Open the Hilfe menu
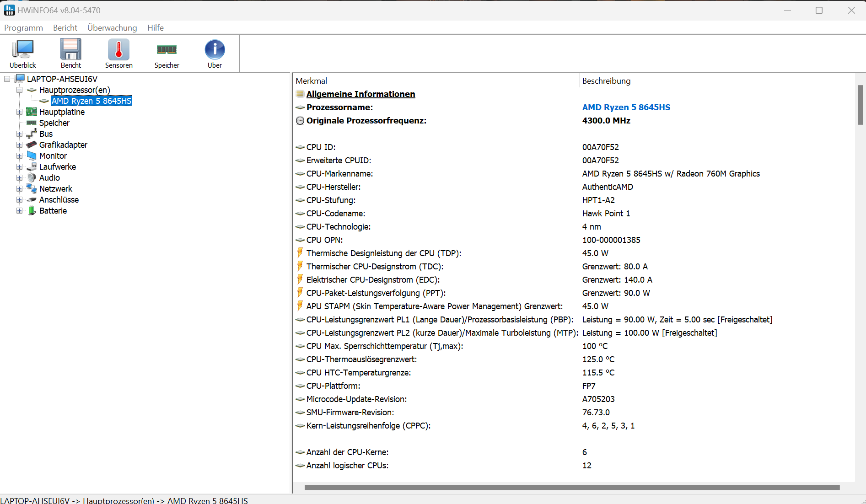This screenshot has width=866, height=504. click(x=156, y=28)
